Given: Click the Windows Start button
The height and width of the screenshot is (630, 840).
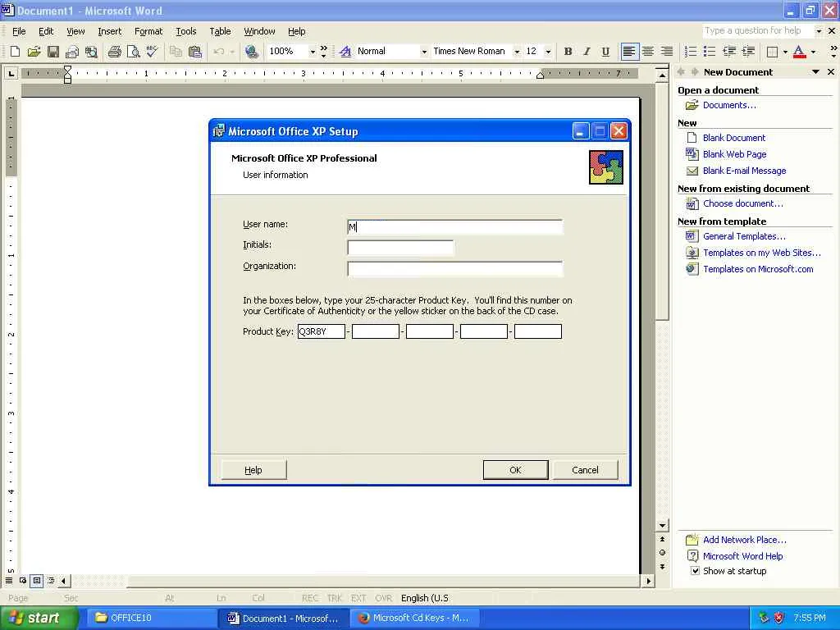Looking at the screenshot, I should point(39,618).
